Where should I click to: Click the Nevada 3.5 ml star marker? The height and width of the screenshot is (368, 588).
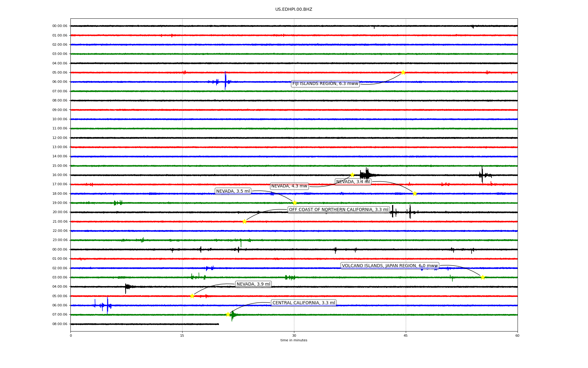pos(295,203)
